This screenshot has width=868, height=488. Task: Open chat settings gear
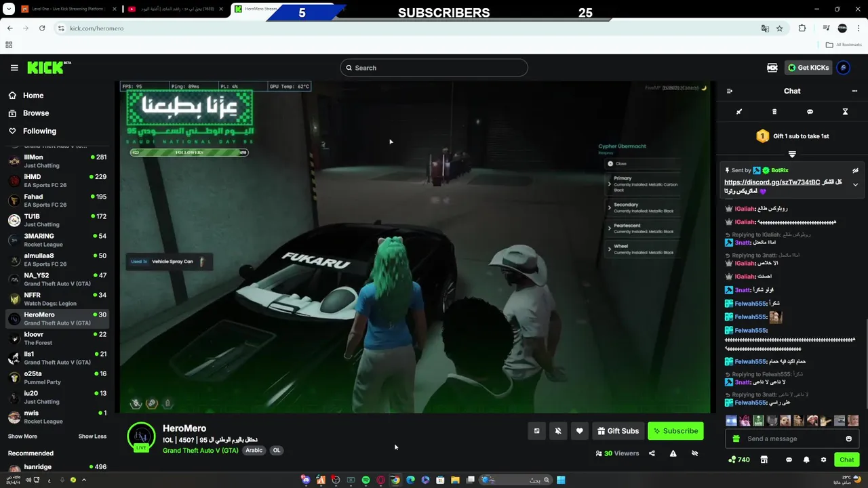(x=824, y=460)
